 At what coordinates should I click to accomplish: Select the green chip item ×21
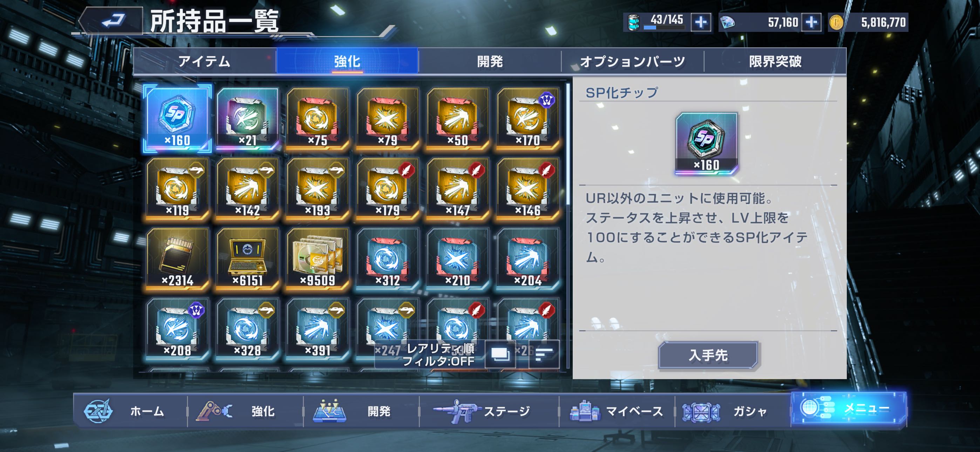pos(247,118)
